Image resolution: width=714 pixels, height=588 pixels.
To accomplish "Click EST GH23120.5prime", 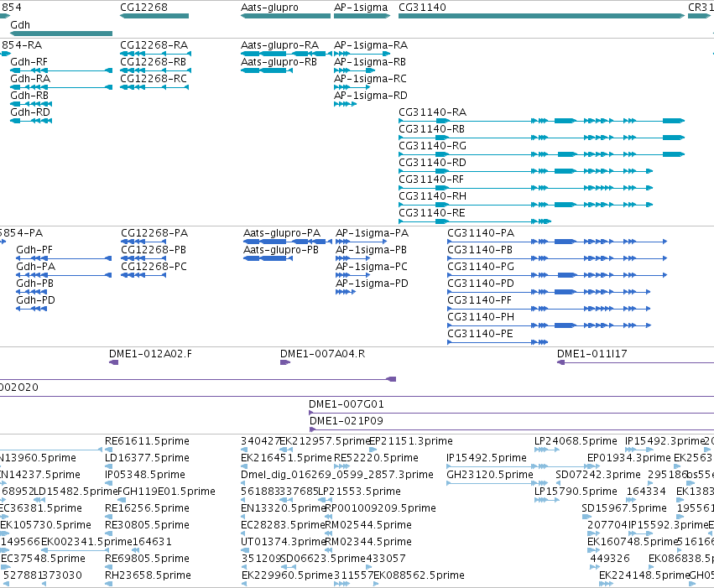I will point(489,475).
